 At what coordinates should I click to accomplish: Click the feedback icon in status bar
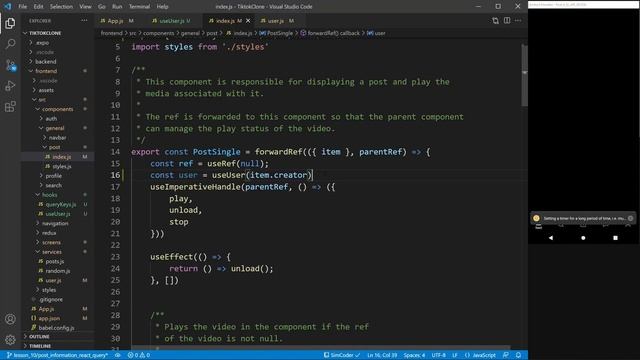pos(506,355)
